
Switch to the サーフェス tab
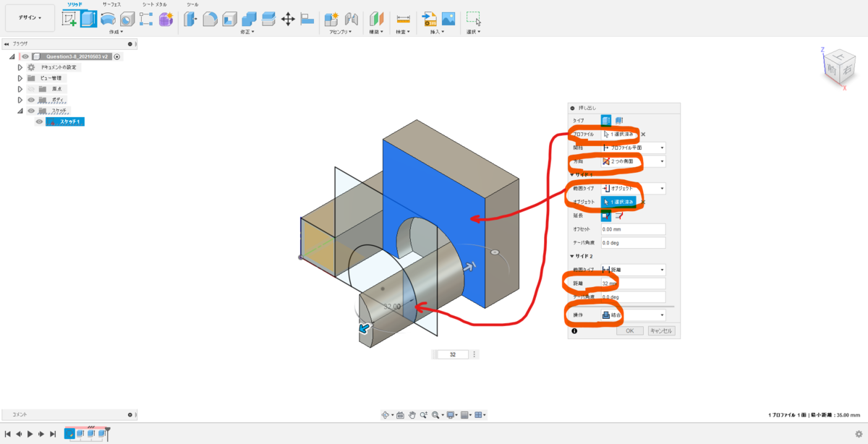[x=111, y=4]
